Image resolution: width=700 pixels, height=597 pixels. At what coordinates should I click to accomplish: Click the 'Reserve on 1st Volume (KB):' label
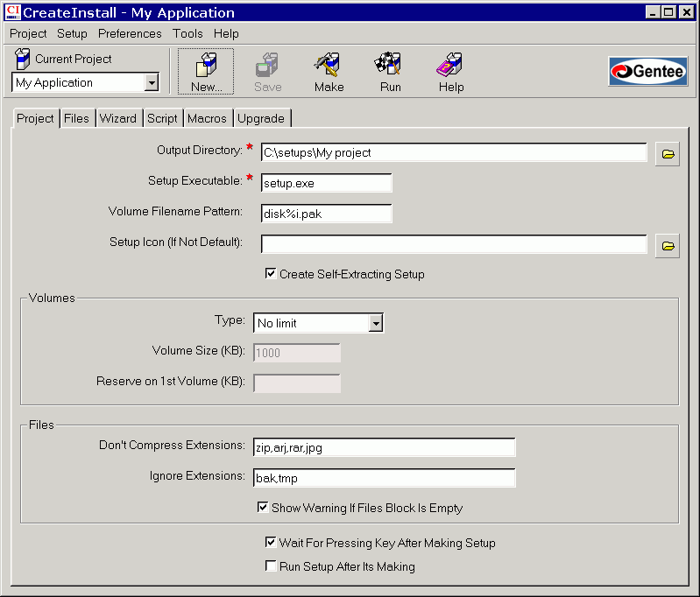171,381
